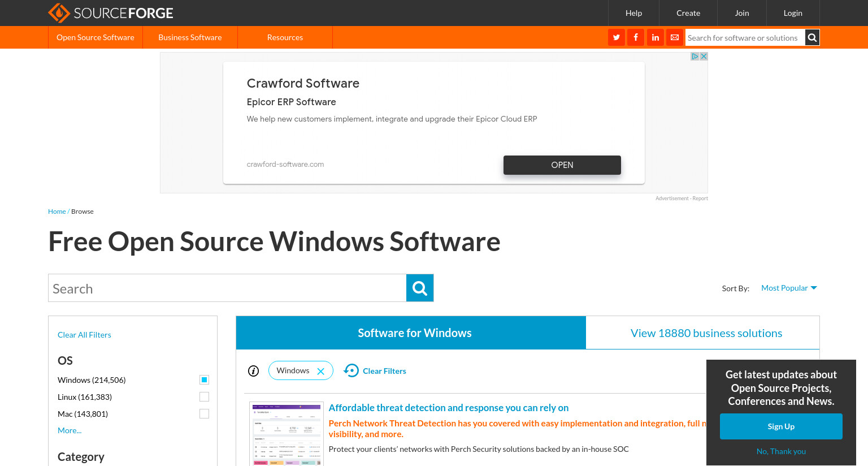This screenshot has width=868, height=466.
Task: Open the Business Software menu
Action: [190, 37]
